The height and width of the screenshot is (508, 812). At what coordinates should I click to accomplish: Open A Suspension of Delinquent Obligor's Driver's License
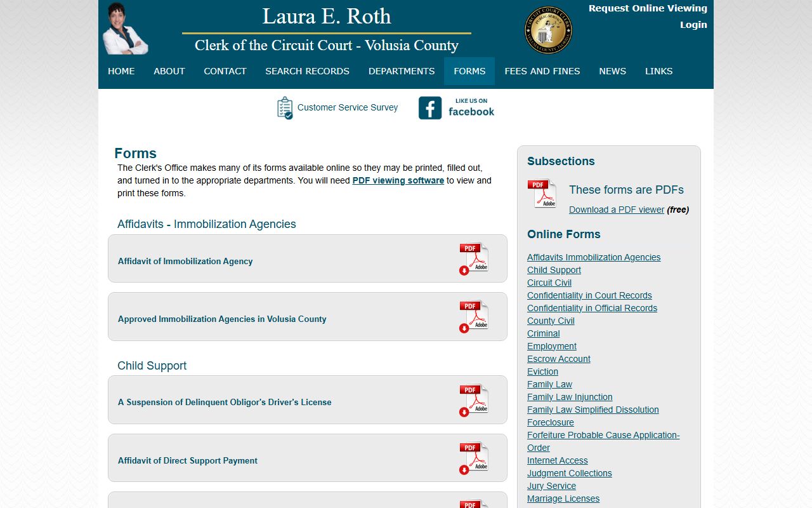[225, 402]
